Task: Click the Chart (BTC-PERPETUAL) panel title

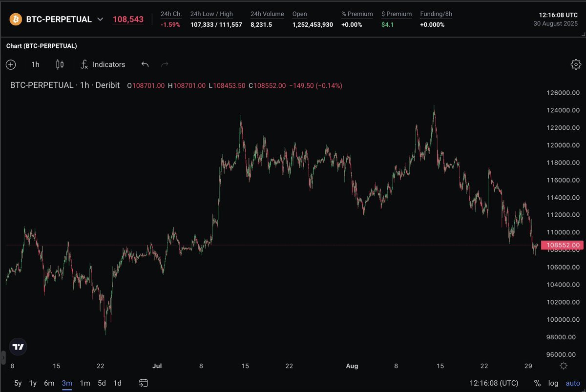Action: [42, 46]
